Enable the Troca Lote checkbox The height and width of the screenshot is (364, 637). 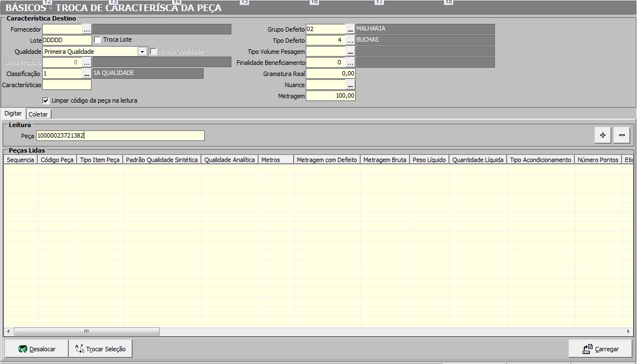(98, 40)
